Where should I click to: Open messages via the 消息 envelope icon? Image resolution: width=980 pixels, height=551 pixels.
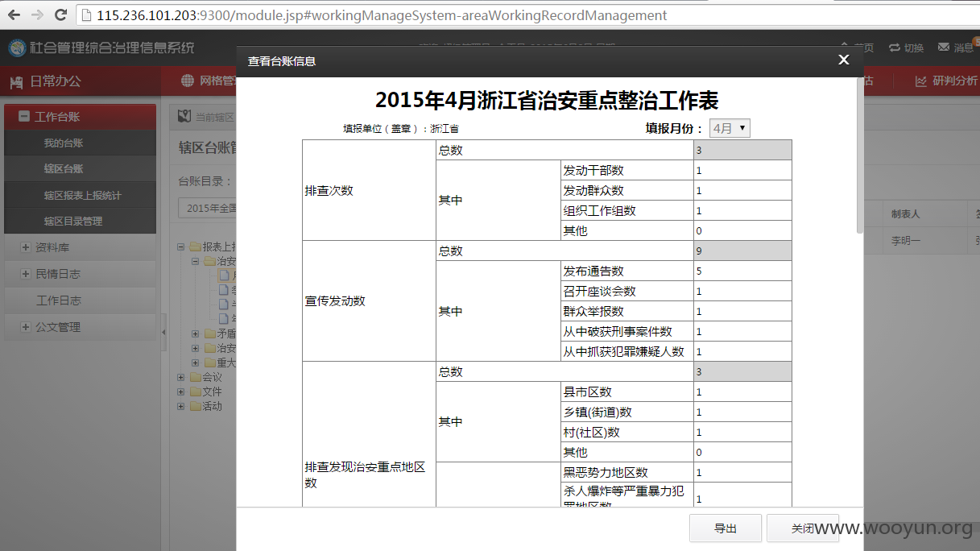[x=944, y=48]
